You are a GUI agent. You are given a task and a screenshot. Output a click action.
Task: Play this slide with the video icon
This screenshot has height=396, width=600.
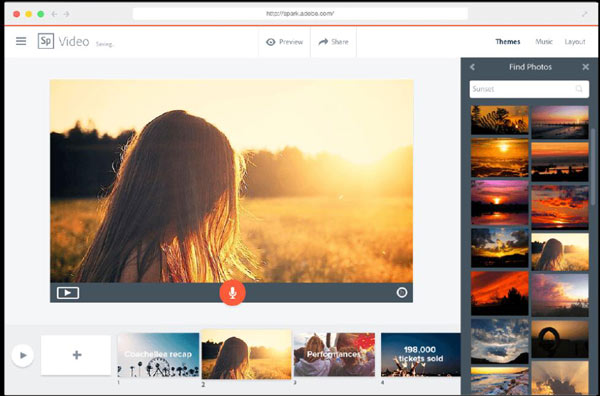[68, 293]
